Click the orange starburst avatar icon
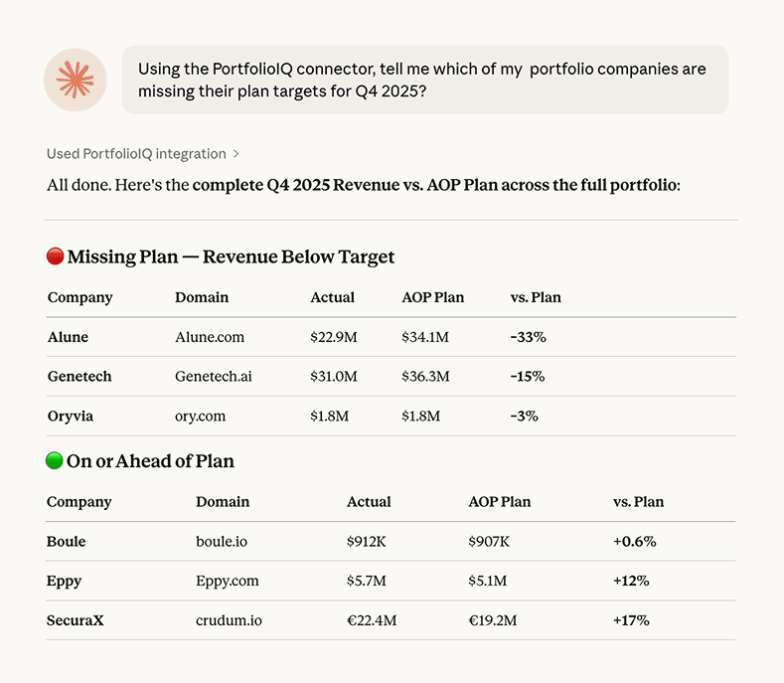 point(76,80)
